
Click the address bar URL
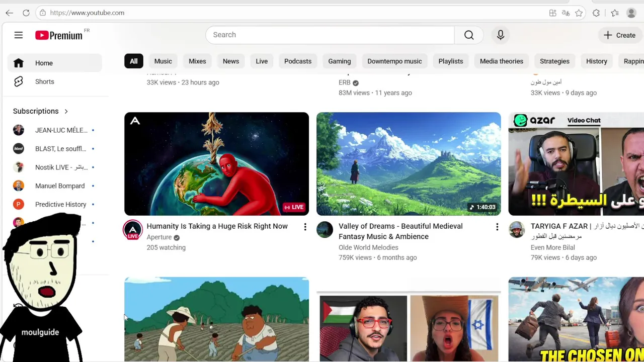point(87,13)
